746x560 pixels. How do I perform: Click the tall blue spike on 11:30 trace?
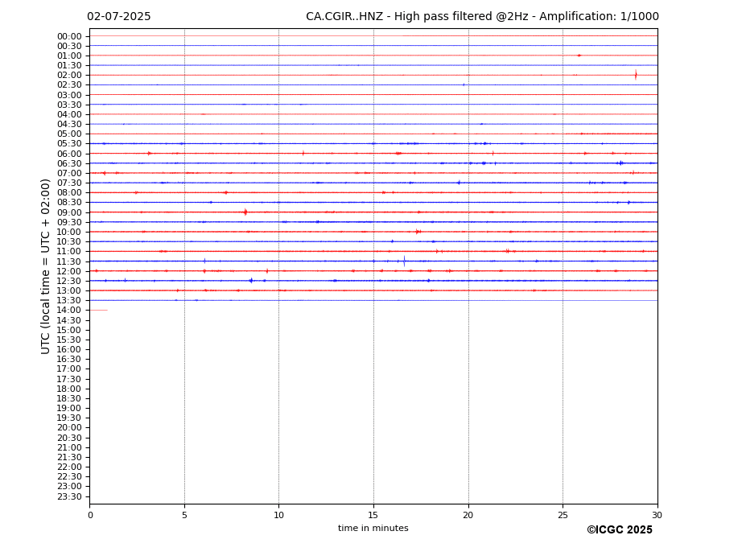pos(405,261)
